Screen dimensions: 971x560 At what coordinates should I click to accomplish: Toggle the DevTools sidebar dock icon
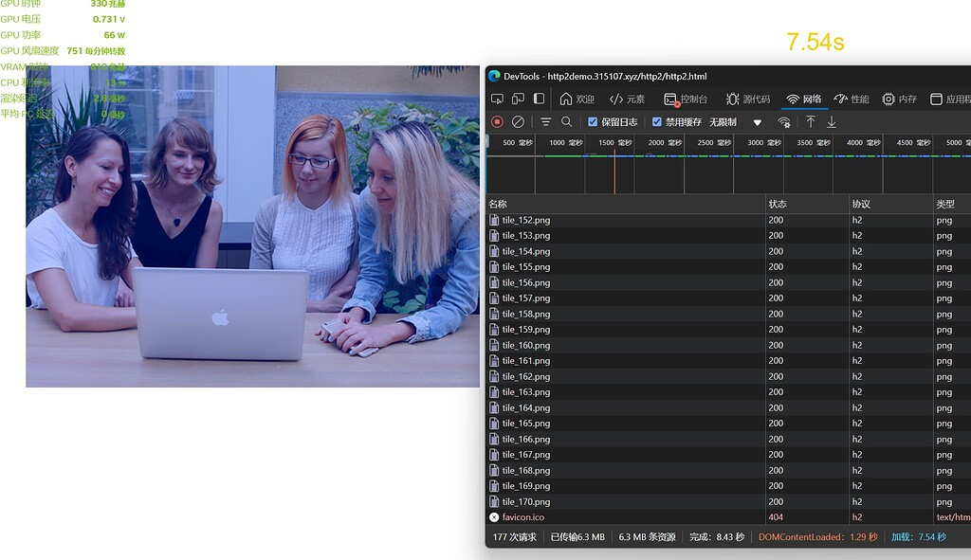point(539,99)
